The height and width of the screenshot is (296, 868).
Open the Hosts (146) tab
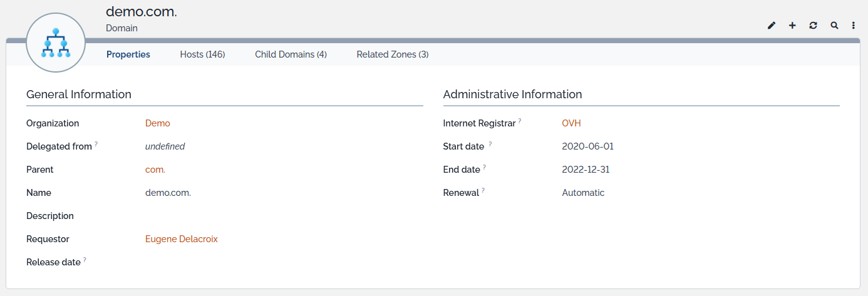(x=202, y=54)
